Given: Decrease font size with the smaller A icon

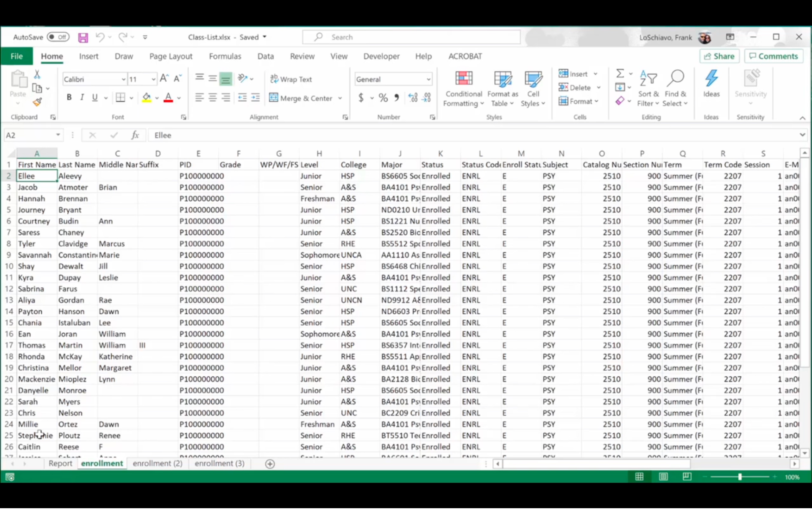Looking at the screenshot, I should pos(178,79).
